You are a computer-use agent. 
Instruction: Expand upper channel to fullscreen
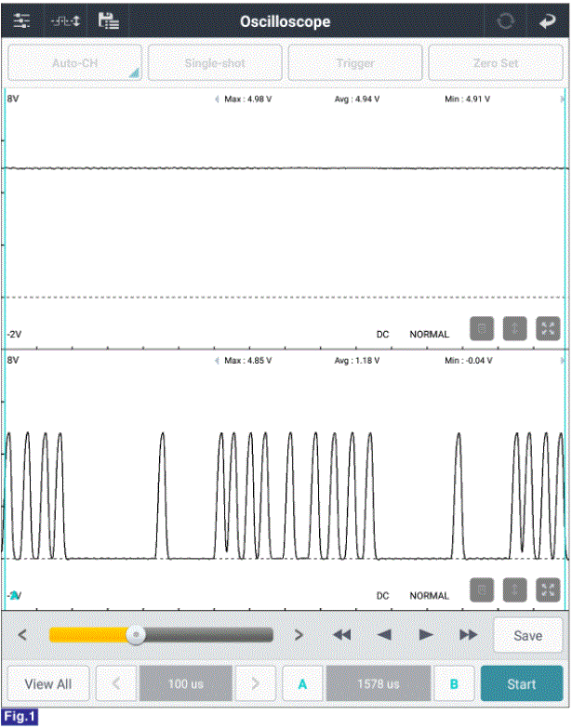click(549, 329)
